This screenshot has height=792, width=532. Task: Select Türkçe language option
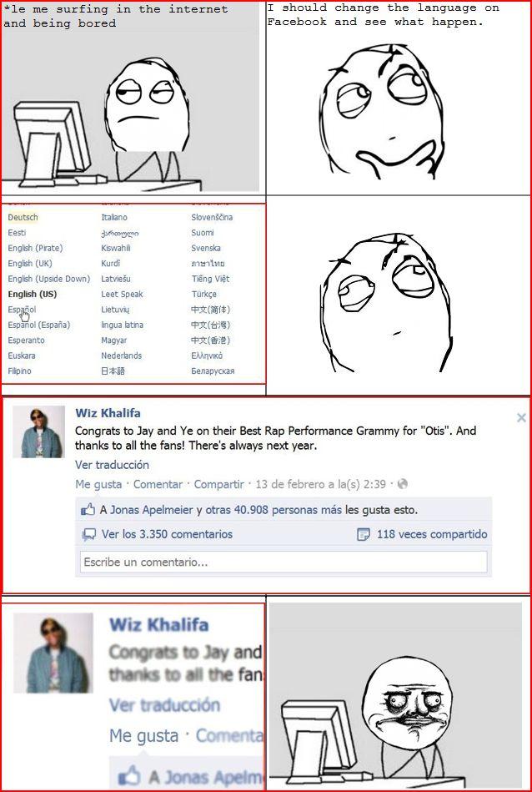[x=204, y=294]
